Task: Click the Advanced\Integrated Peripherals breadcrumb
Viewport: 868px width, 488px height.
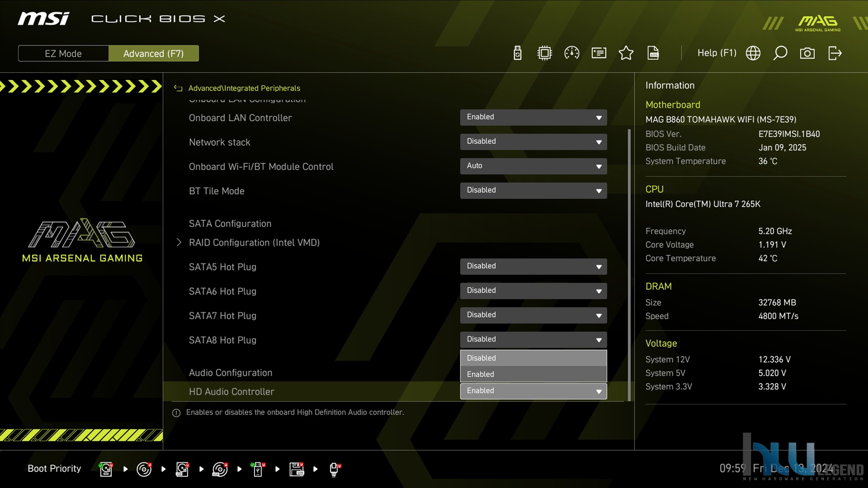Action: pos(244,88)
